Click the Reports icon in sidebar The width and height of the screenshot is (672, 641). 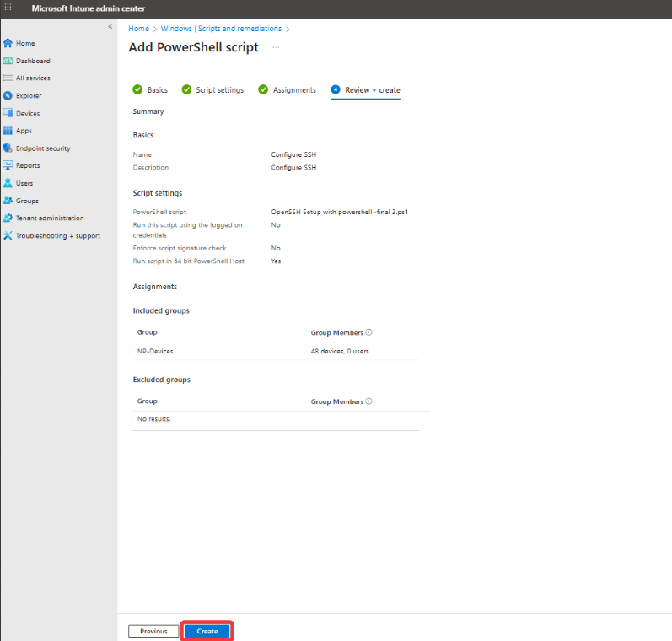click(8, 165)
